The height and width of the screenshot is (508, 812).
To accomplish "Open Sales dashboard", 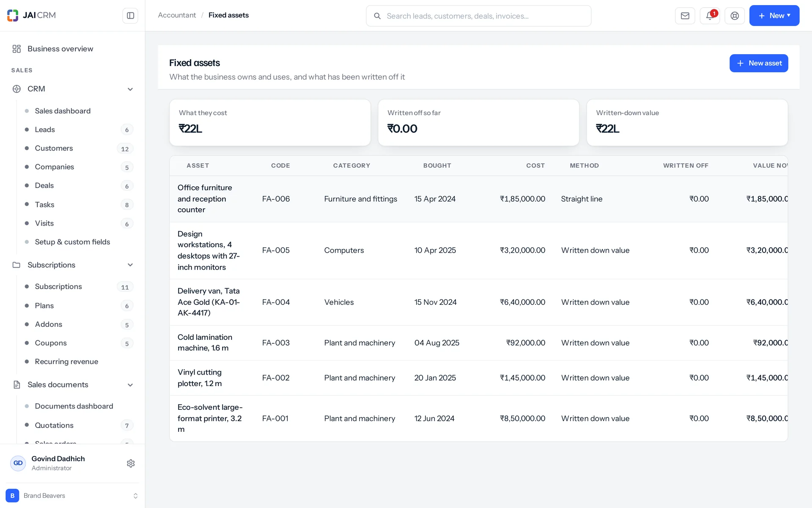I will (63, 111).
